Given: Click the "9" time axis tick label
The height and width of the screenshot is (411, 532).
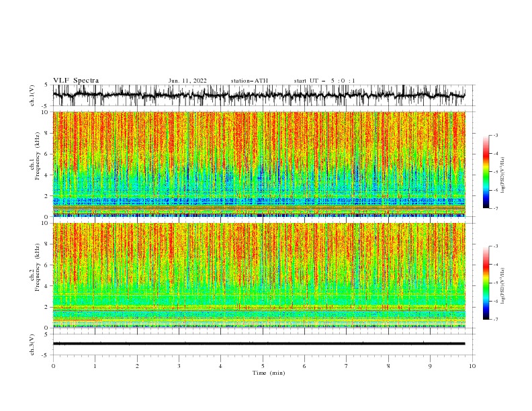Looking at the screenshot, I should 430,366.
